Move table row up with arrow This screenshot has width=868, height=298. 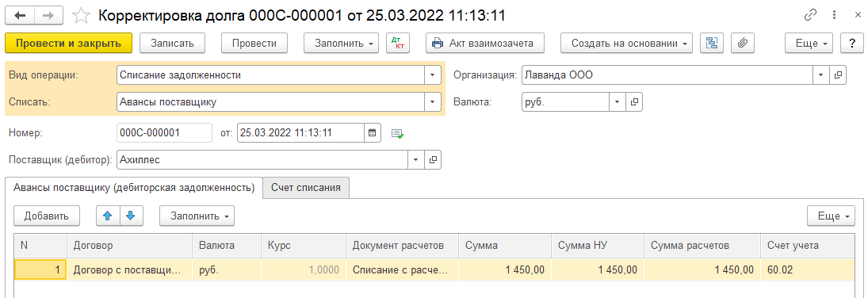pos(108,216)
